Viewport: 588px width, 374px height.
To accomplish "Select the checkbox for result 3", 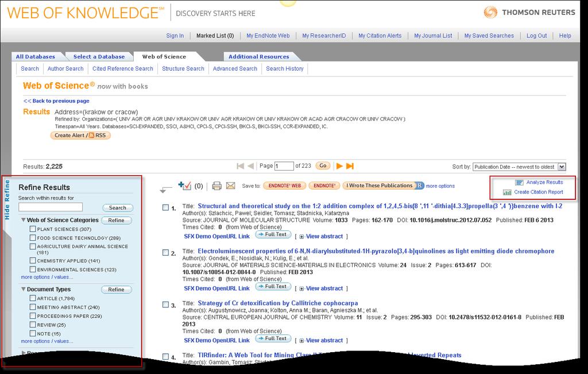I will [165, 304].
